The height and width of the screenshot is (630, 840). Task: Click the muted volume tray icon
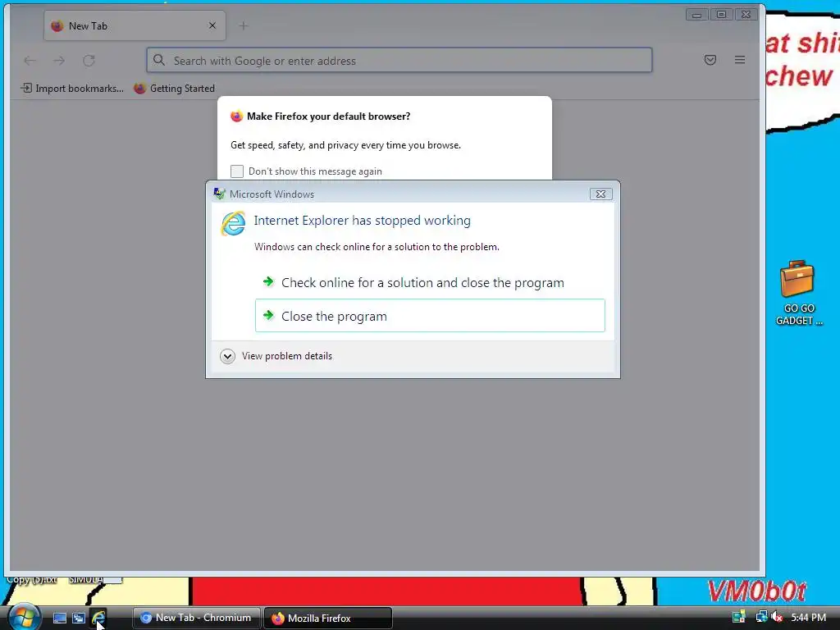(x=777, y=617)
